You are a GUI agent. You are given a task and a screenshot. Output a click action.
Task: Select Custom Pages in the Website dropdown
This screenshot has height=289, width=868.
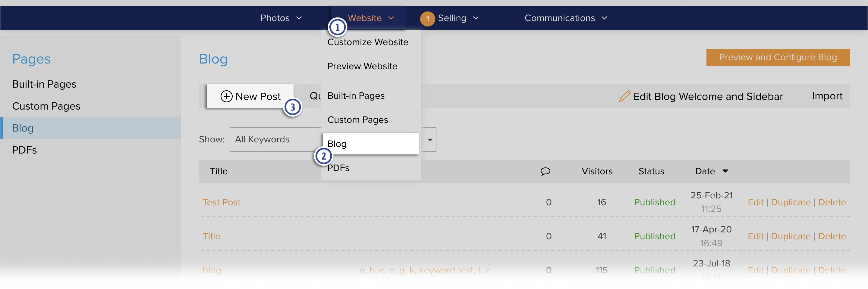(x=357, y=120)
